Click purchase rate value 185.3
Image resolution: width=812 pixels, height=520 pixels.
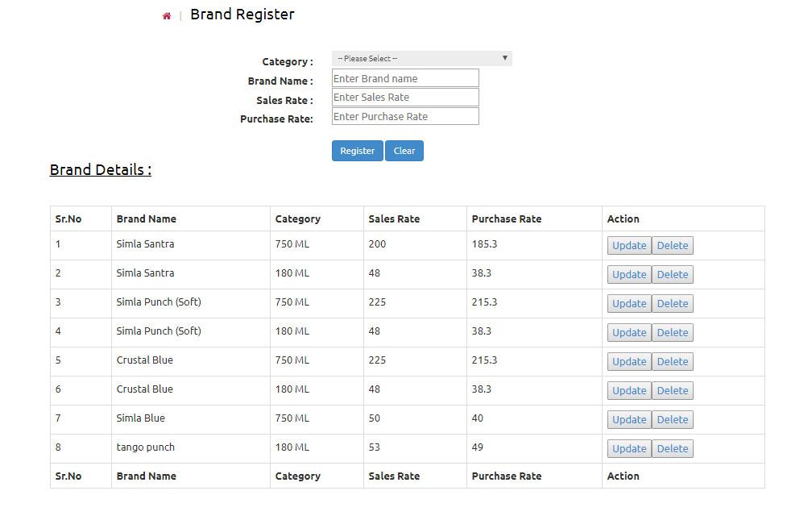click(484, 244)
